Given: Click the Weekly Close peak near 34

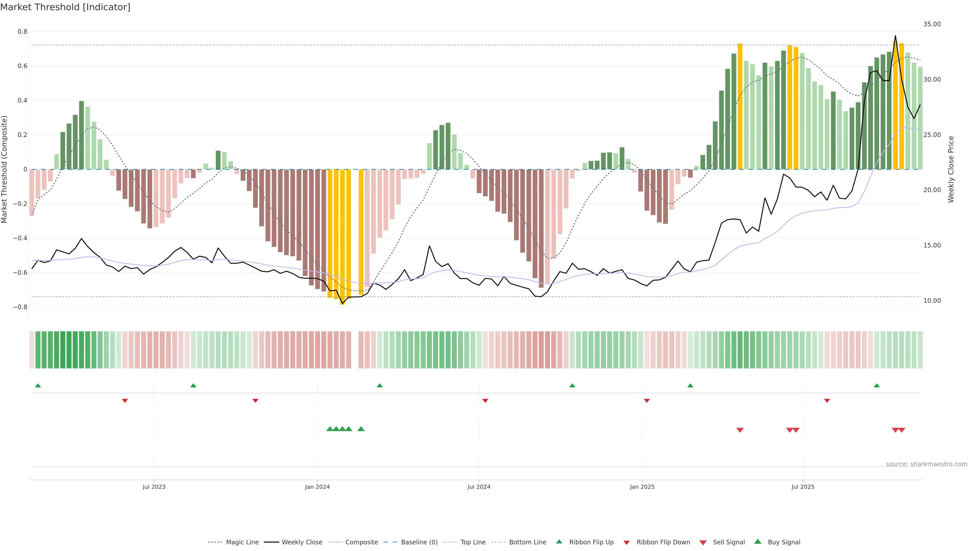Looking at the screenshot, I should (895, 36).
